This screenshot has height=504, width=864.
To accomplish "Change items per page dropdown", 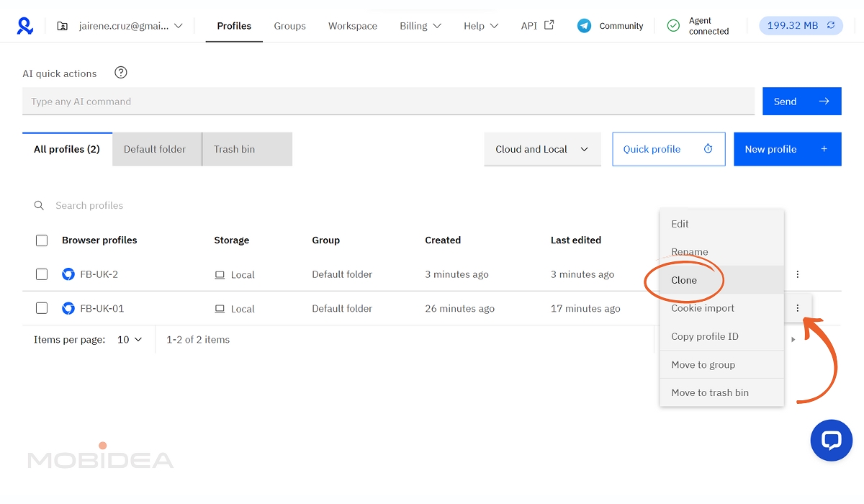I will [130, 340].
